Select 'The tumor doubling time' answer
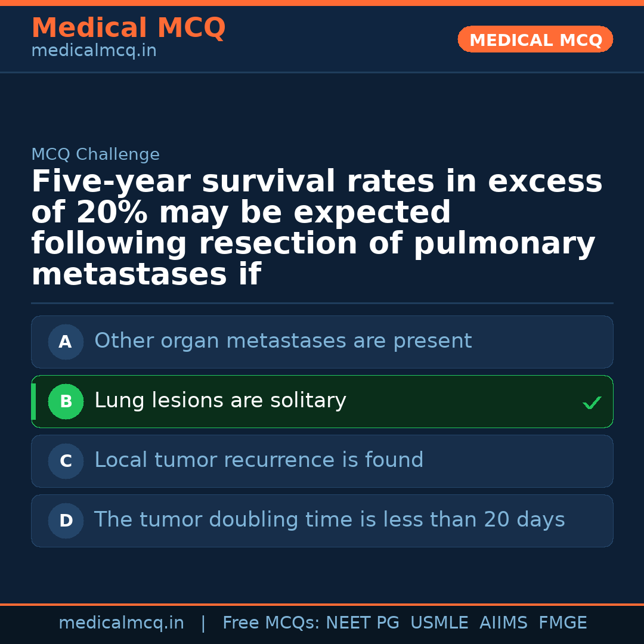 point(329,520)
